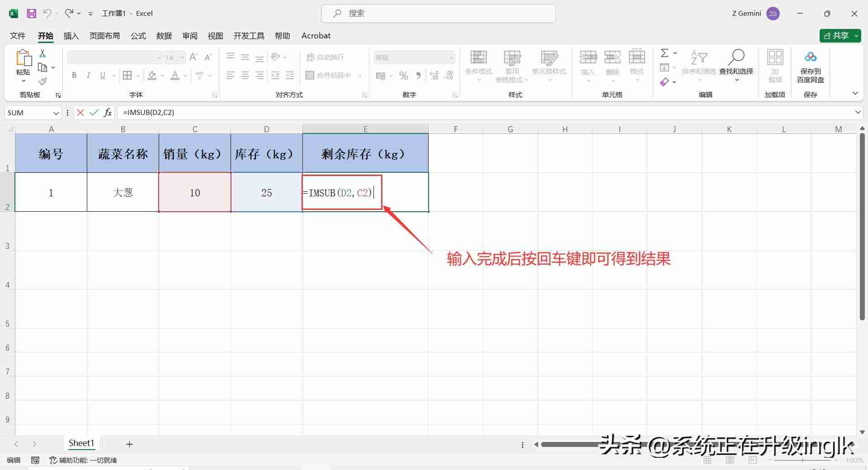
Task: Click the Comma style icon
Action: pyautogui.click(x=418, y=76)
